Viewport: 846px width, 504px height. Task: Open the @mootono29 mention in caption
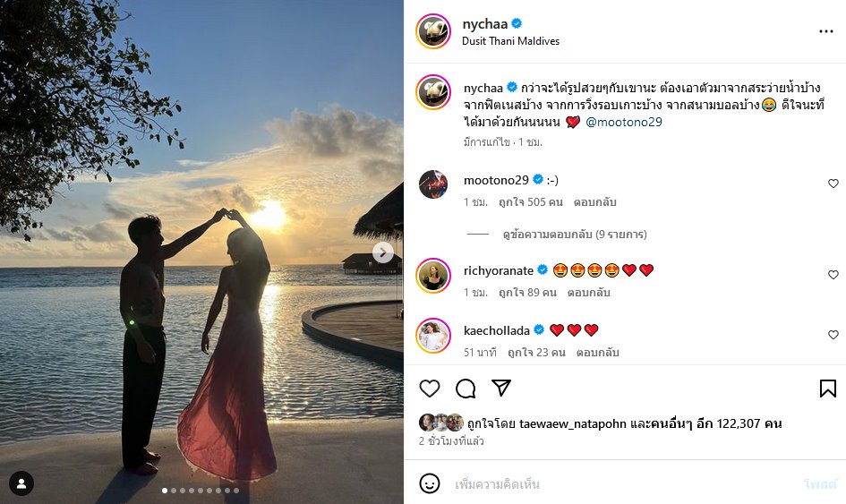tap(624, 122)
